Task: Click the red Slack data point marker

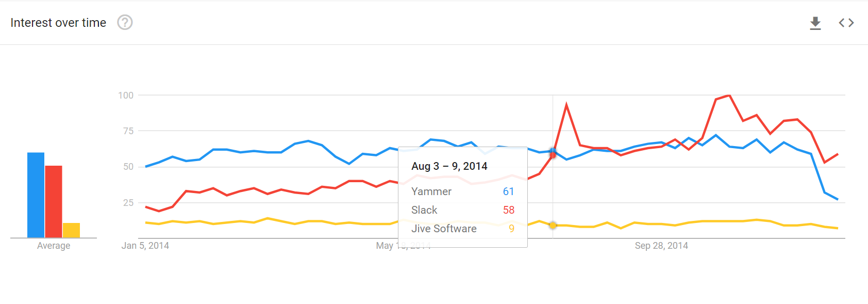Action: click(553, 155)
